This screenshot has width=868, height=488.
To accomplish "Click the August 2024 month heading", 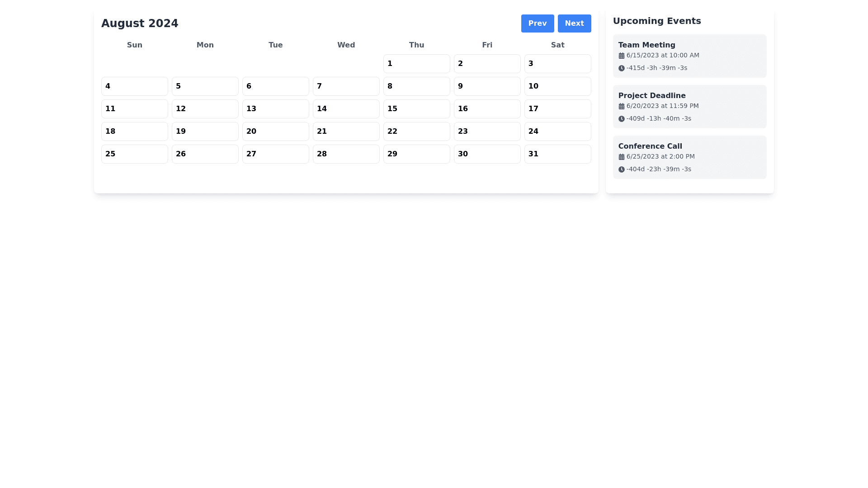I will point(140,23).
